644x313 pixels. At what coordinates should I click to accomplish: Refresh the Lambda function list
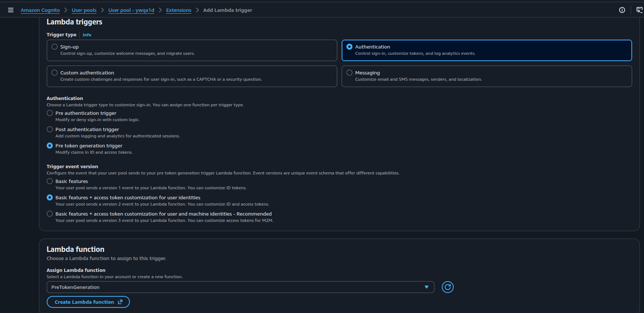point(447,287)
